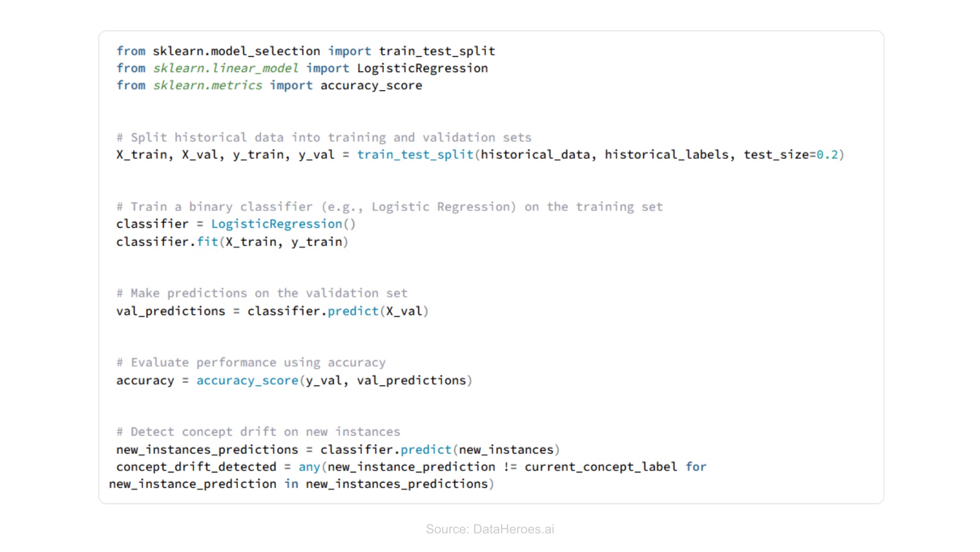The height and width of the screenshot is (552, 980).
Task: Click the comment '# Make predictions on the validation set'
Action: click(262, 293)
